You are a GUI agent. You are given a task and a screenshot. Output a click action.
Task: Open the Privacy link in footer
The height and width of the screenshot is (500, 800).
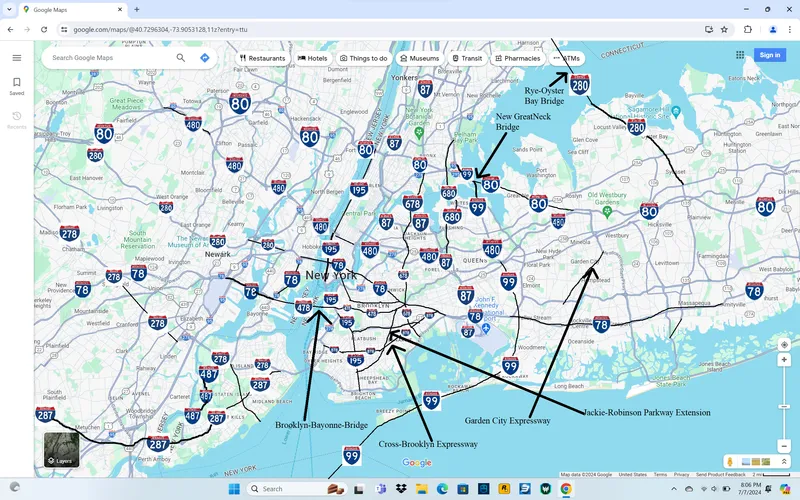(x=681, y=474)
